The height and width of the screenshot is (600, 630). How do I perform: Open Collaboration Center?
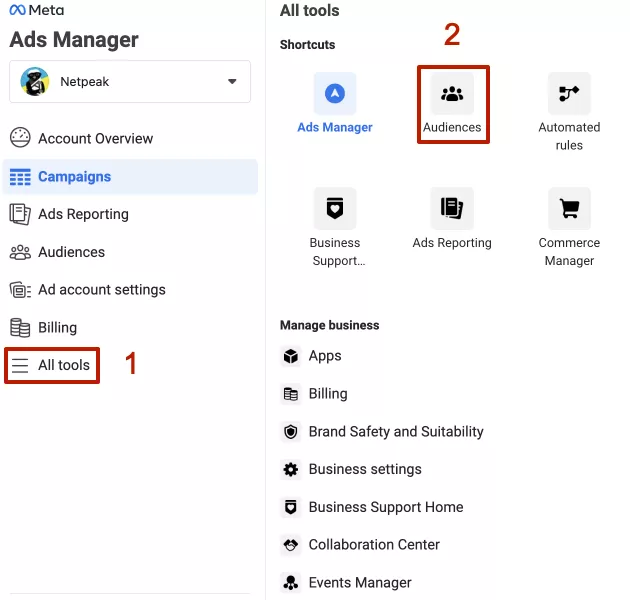374,545
